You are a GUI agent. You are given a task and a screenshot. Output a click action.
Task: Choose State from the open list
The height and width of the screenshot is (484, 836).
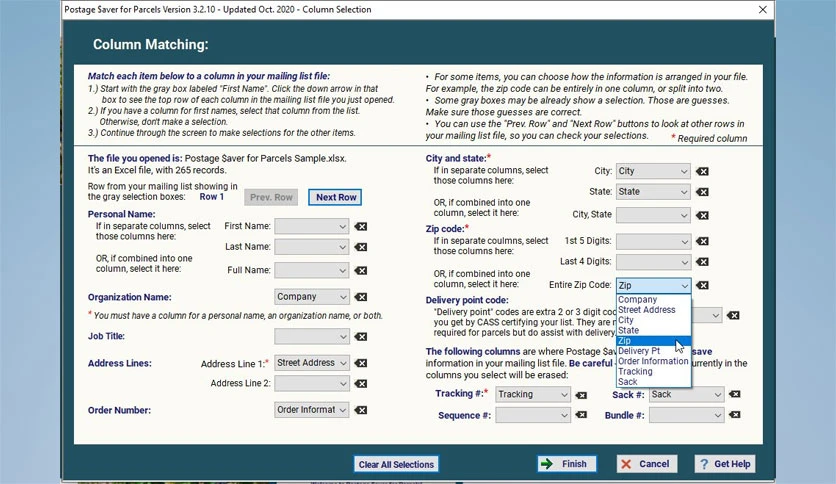point(654,330)
